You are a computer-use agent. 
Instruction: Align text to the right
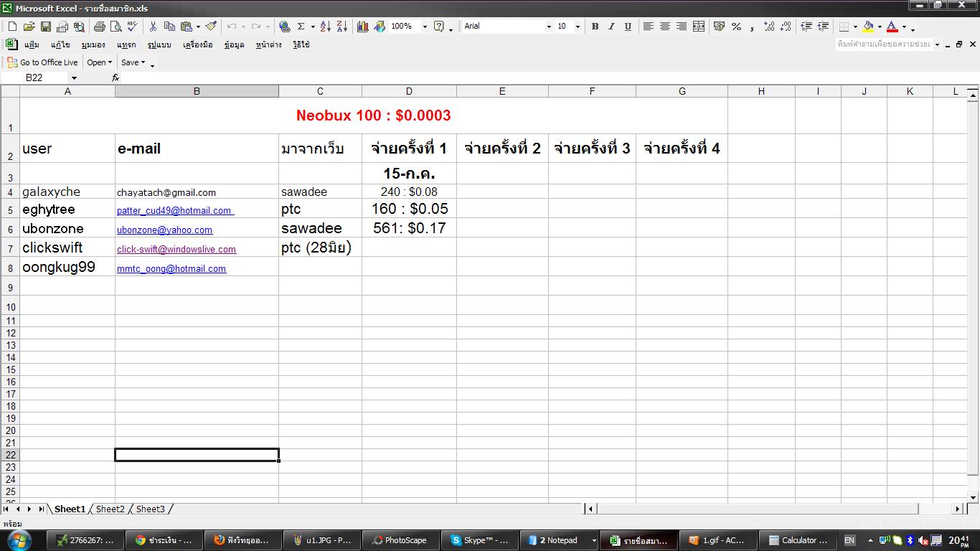pos(682,27)
